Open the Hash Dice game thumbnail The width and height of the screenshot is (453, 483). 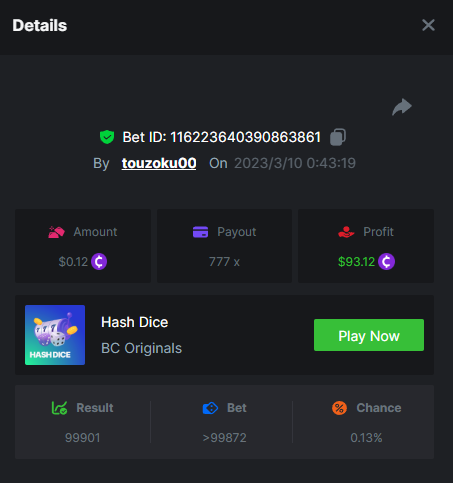tap(55, 335)
